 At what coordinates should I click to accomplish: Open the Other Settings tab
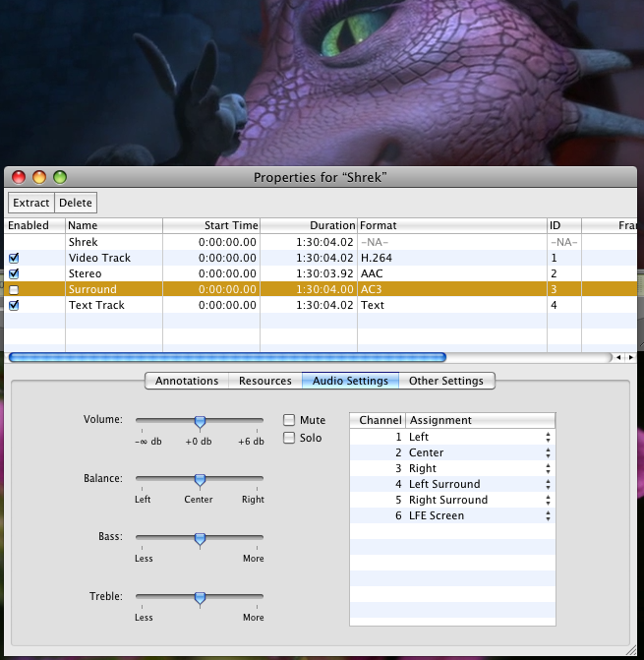coord(446,381)
